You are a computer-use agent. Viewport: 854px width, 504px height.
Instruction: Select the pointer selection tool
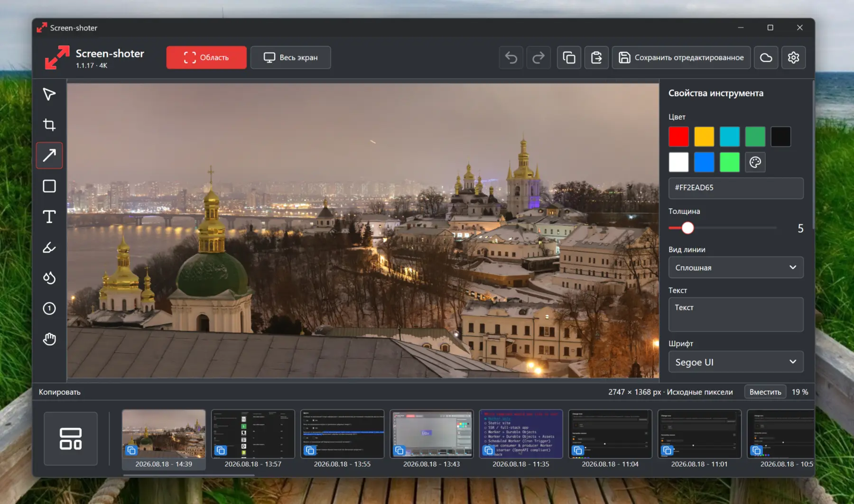click(x=49, y=94)
